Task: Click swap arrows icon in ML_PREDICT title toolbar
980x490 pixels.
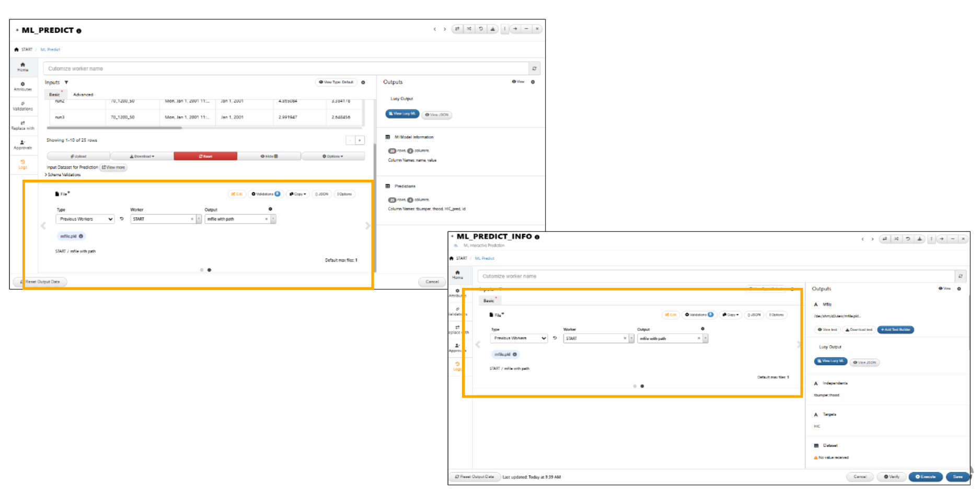Action: 457,29
